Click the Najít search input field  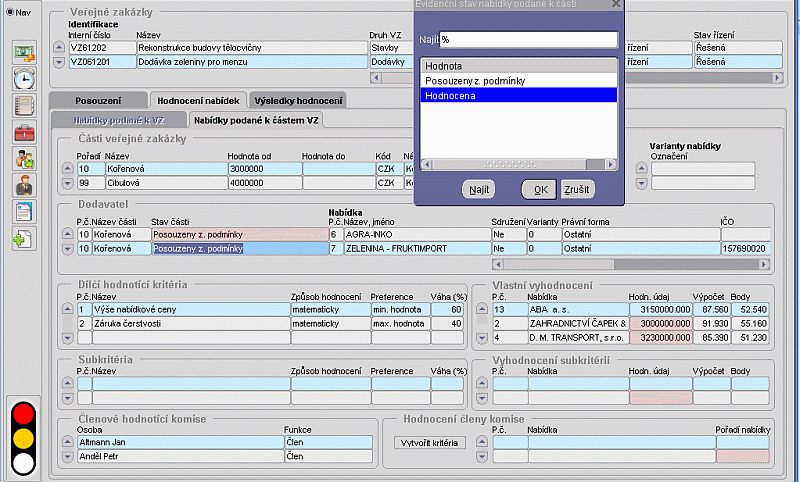pos(529,40)
